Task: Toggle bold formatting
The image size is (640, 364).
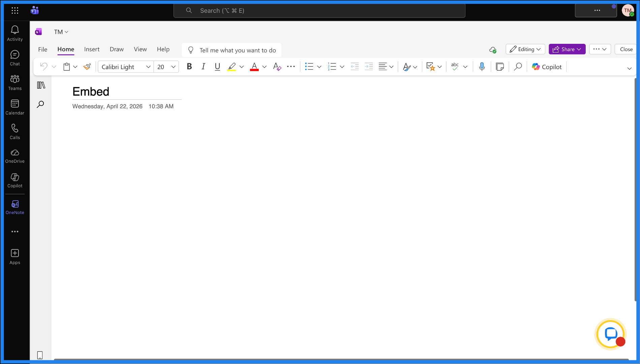Action: point(189,67)
